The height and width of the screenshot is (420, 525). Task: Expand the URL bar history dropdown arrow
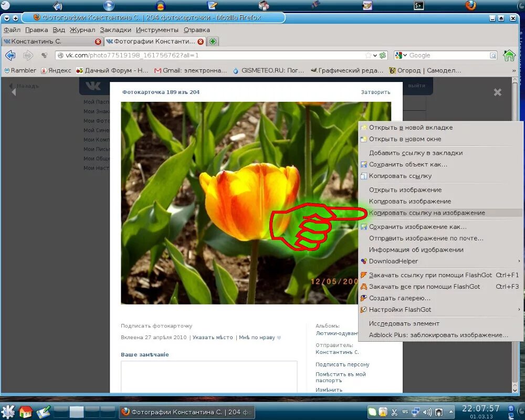tap(375, 56)
